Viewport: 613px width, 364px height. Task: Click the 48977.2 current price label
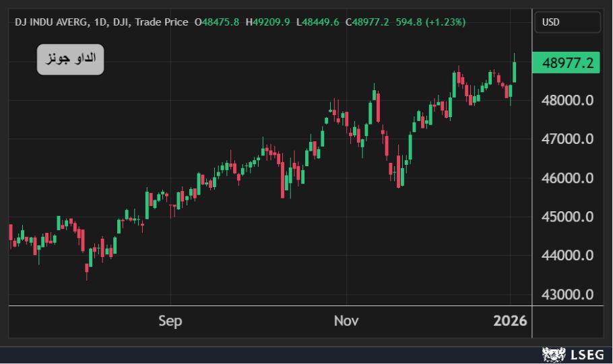point(566,63)
